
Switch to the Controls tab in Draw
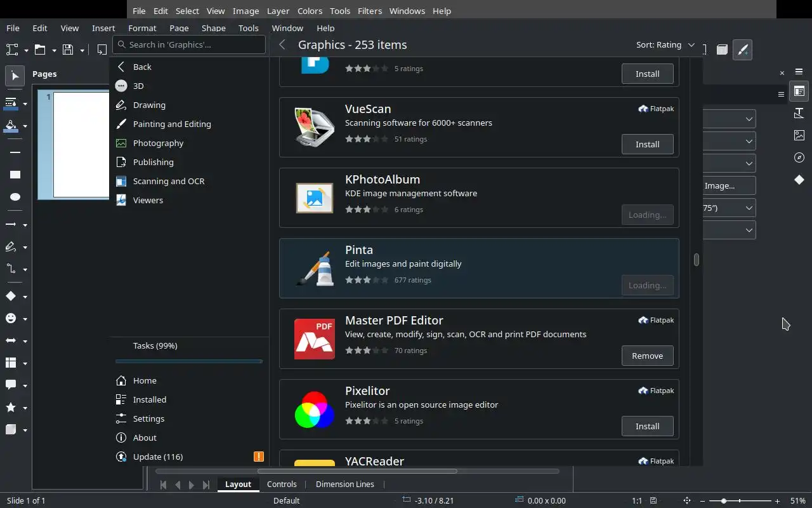click(x=282, y=484)
